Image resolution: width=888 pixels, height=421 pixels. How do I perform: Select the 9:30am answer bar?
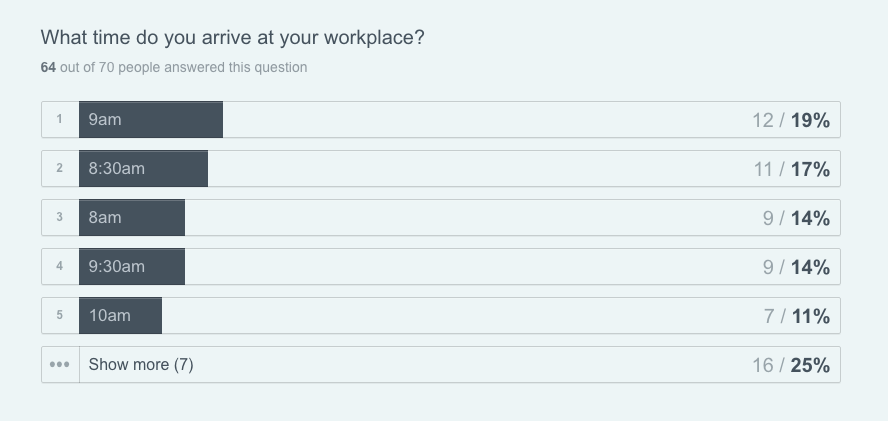(132, 267)
